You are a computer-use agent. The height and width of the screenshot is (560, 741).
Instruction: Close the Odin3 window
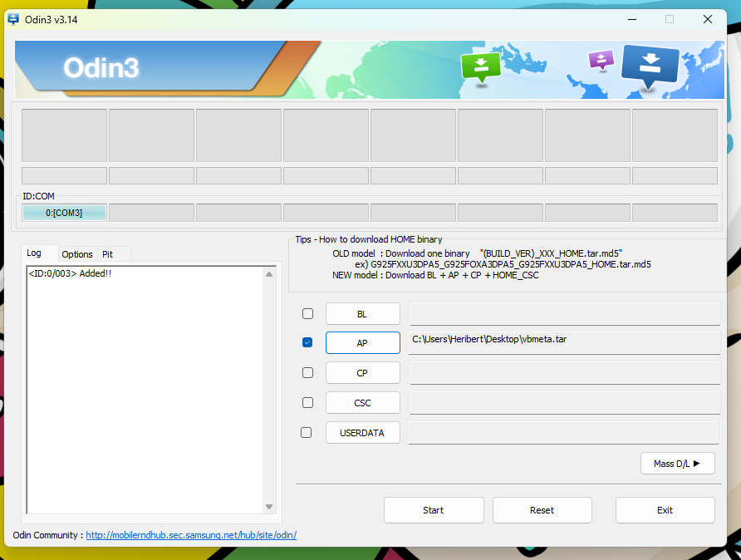coord(708,19)
